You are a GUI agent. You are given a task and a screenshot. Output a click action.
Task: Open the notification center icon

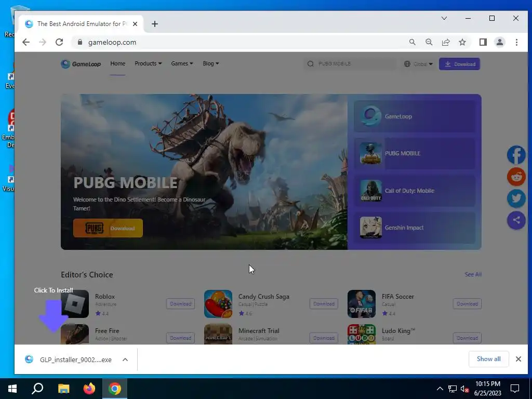point(515,389)
